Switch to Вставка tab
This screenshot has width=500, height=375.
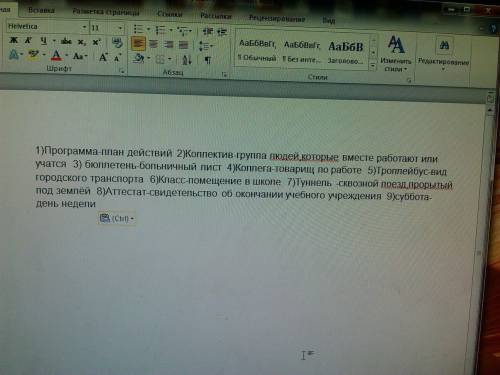tap(41, 11)
